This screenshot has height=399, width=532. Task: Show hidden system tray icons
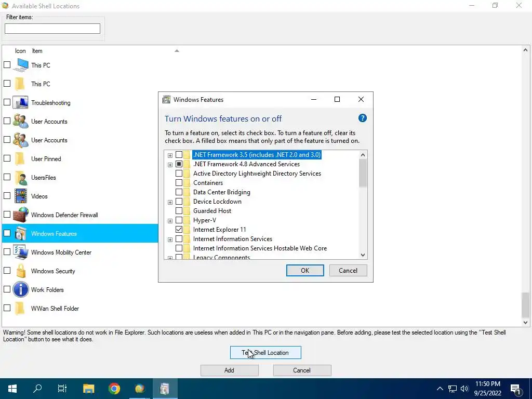[440, 389]
